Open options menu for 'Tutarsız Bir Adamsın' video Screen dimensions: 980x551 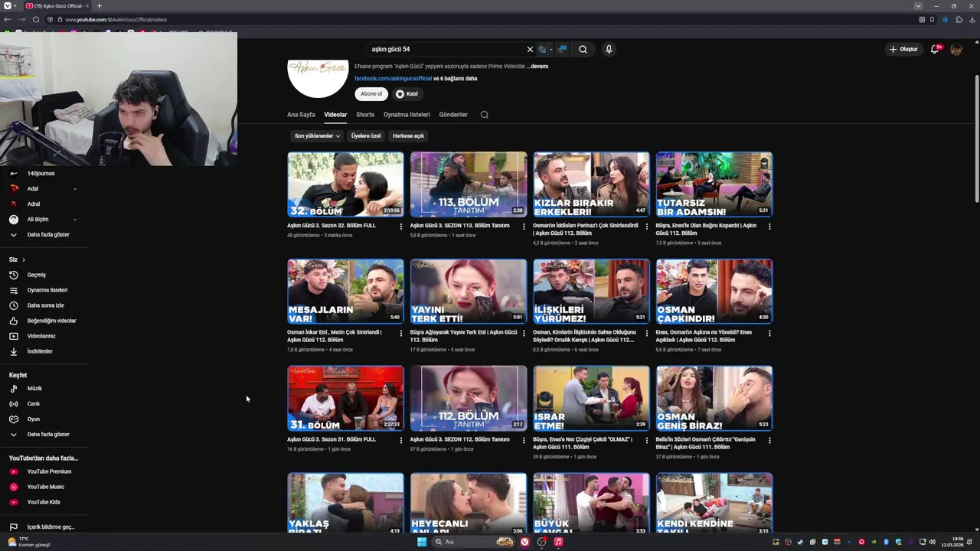click(769, 227)
